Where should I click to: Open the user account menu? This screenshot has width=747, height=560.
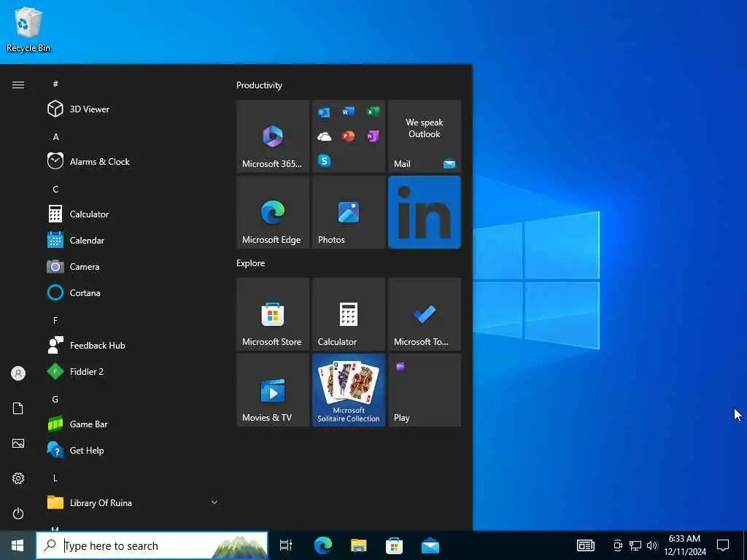coord(18,373)
